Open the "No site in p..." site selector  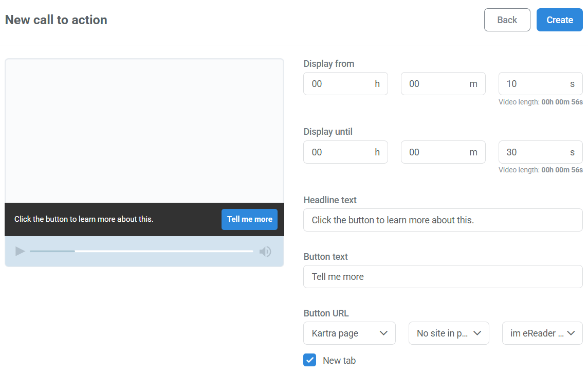point(448,333)
